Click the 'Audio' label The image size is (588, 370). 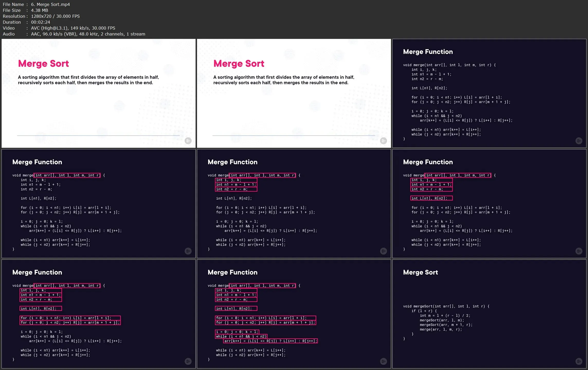[x=9, y=34]
